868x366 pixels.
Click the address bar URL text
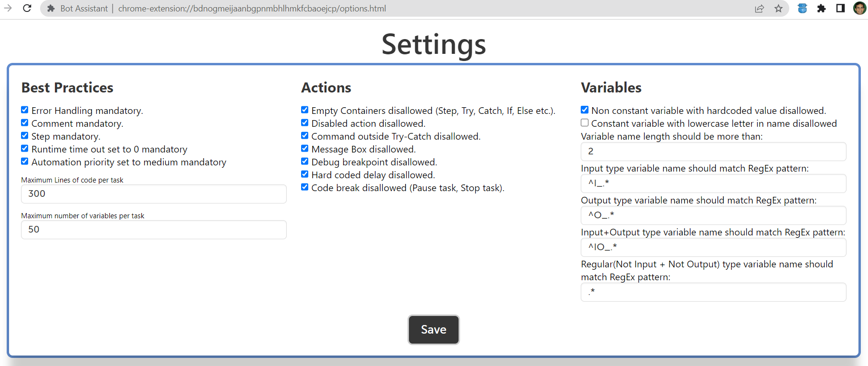pos(252,9)
